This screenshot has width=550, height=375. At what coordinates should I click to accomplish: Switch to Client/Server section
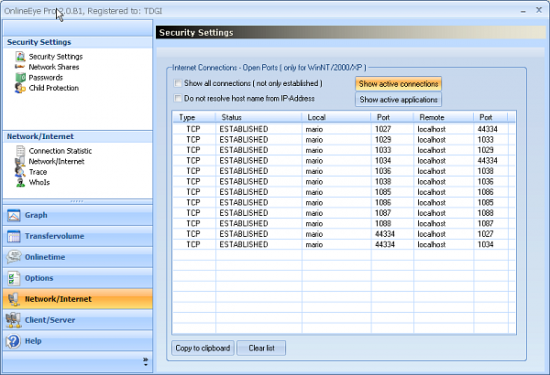(x=78, y=320)
